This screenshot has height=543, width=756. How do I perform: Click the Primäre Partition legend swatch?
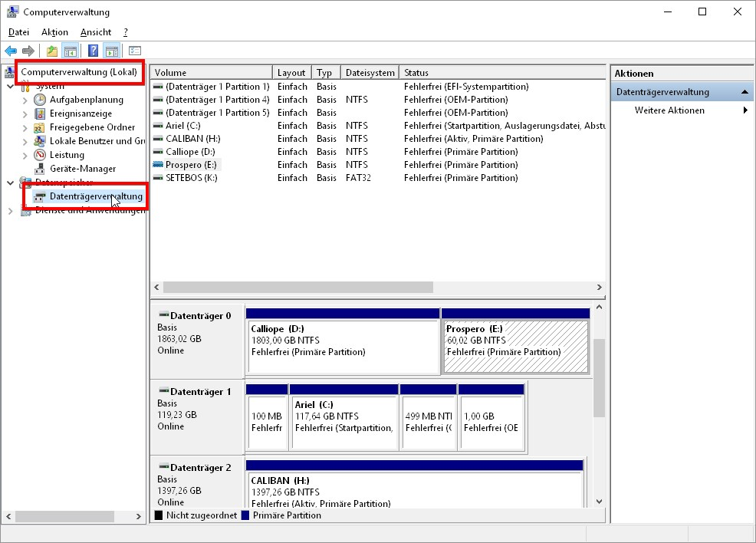coord(245,515)
